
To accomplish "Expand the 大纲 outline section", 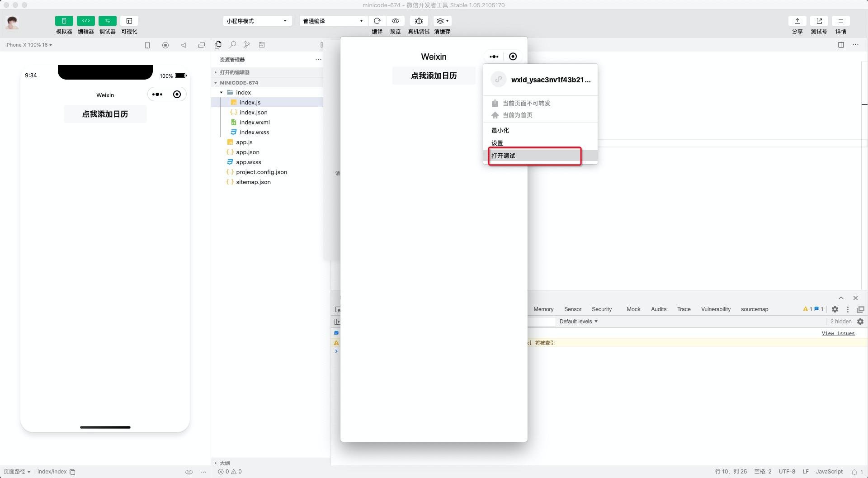I will pos(270,463).
